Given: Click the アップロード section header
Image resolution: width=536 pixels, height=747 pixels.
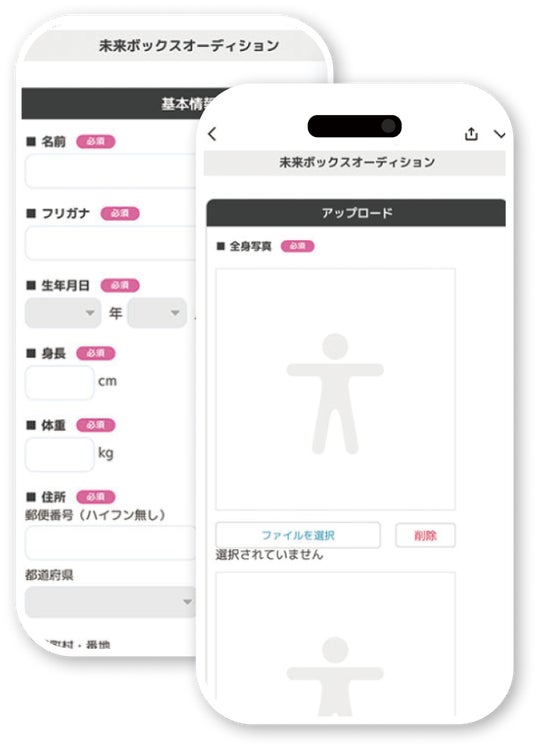Looking at the screenshot, I should click(356, 212).
